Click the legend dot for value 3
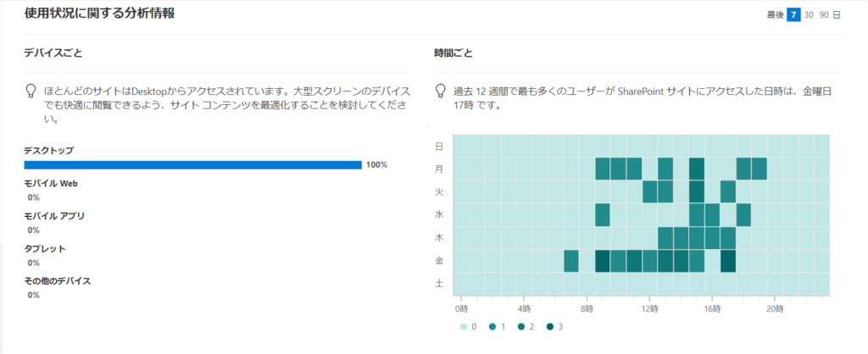 [551, 327]
